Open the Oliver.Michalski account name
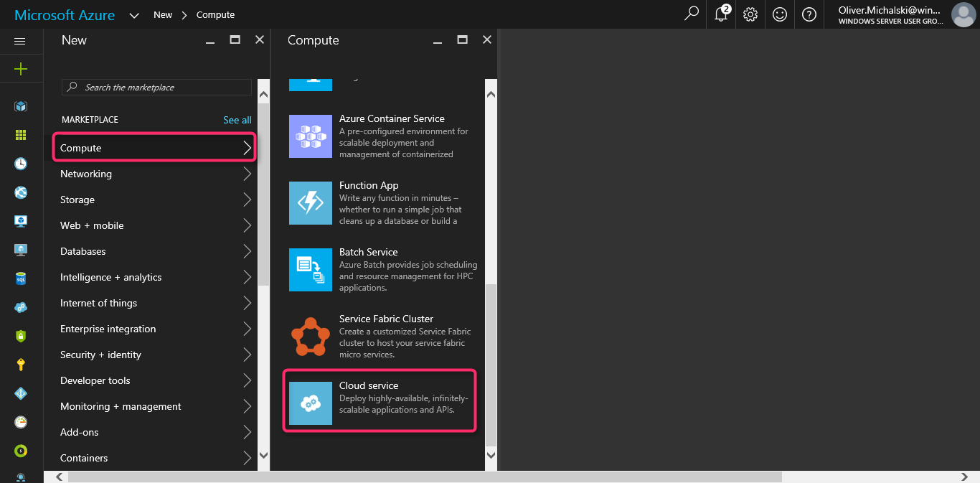The height and width of the screenshot is (483, 980). tap(889, 10)
